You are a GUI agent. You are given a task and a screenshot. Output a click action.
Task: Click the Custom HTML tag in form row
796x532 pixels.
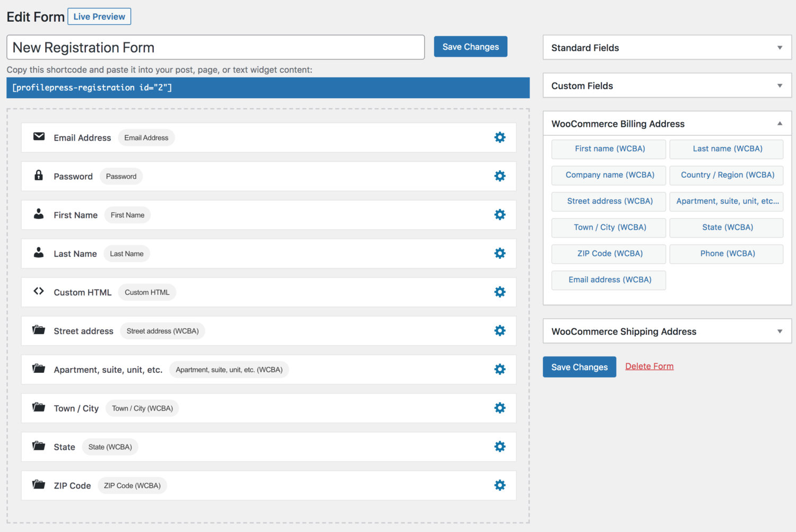tap(147, 293)
